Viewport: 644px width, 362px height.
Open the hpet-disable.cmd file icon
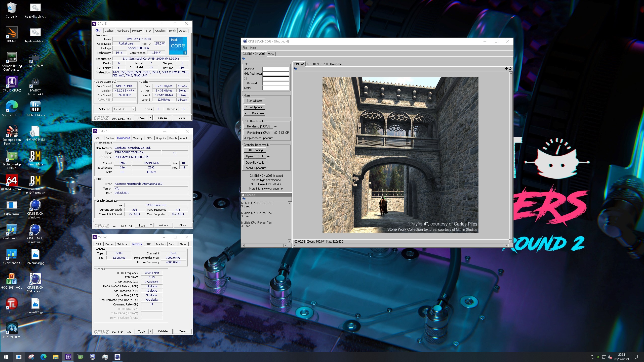click(35, 10)
